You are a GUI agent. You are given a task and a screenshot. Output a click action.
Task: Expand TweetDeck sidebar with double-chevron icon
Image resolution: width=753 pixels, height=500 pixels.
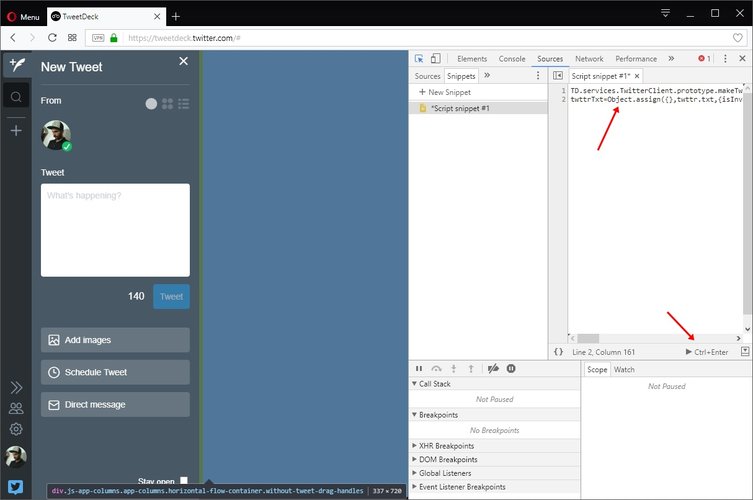(x=16, y=387)
